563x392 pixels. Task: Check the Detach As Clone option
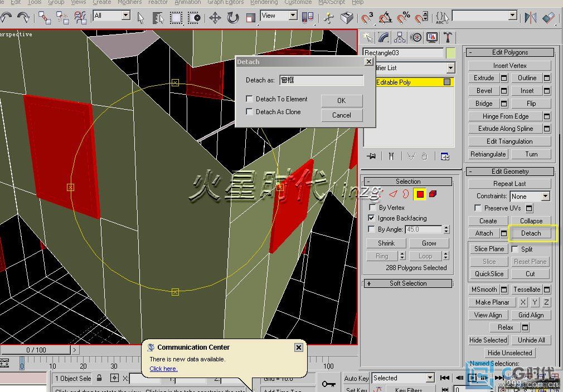(x=250, y=112)
